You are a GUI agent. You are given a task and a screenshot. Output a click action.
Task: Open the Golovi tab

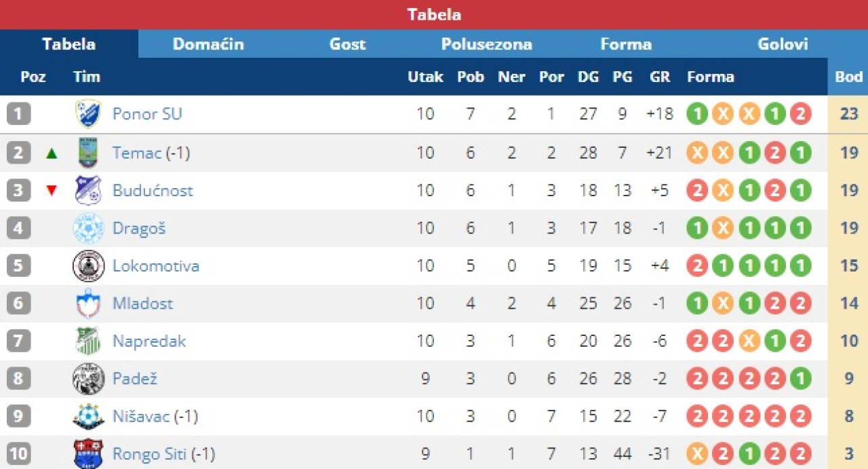783,45
